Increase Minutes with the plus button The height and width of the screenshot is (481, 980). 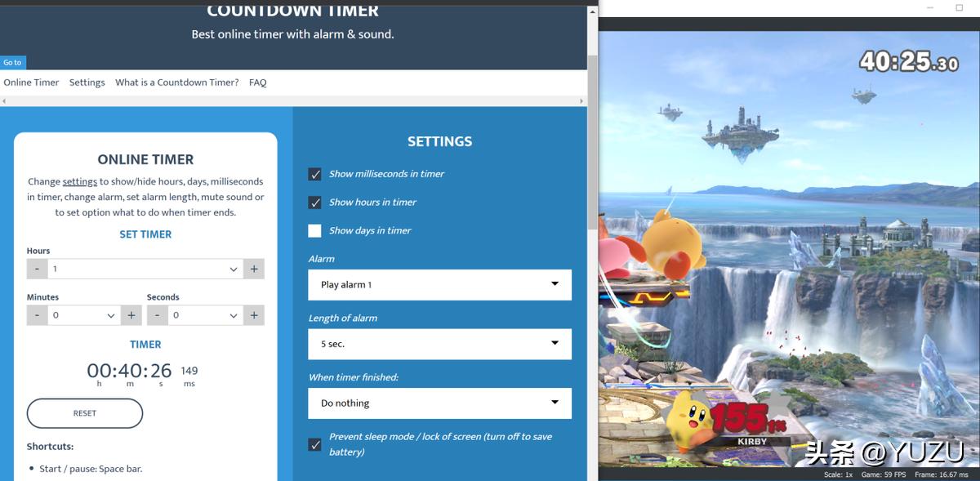coord(131,315)
